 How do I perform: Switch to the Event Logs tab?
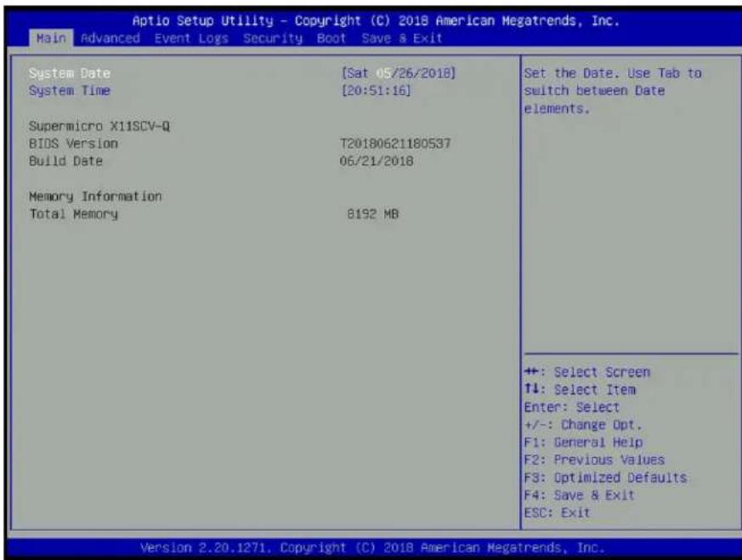point(191,38)
